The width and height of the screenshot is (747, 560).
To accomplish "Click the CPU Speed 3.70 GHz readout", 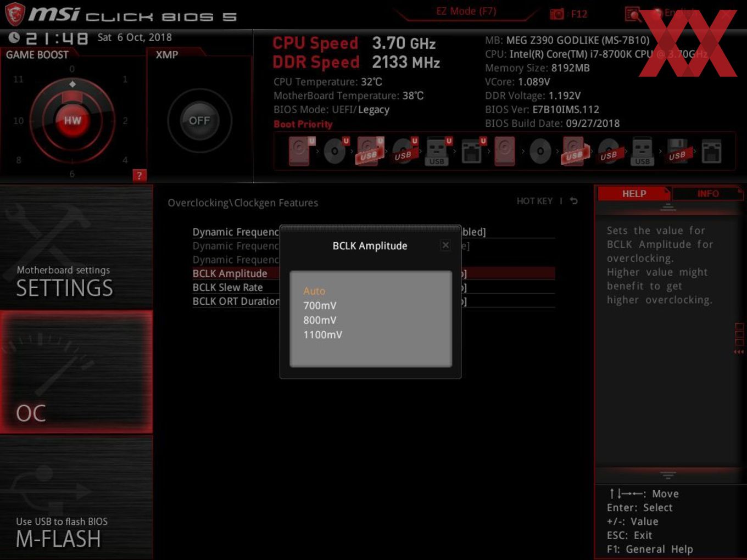I will 354,43.
